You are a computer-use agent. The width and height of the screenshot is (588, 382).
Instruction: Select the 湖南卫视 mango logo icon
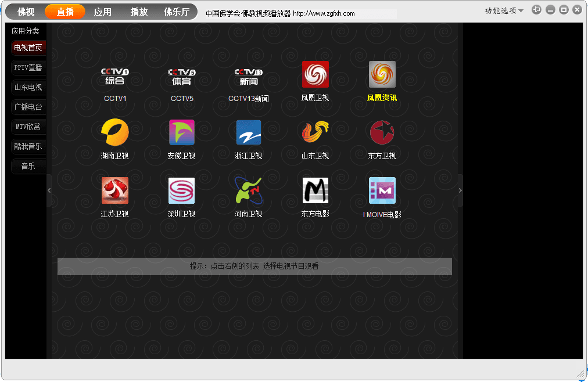pyautogui.click(x=114, y=132)
